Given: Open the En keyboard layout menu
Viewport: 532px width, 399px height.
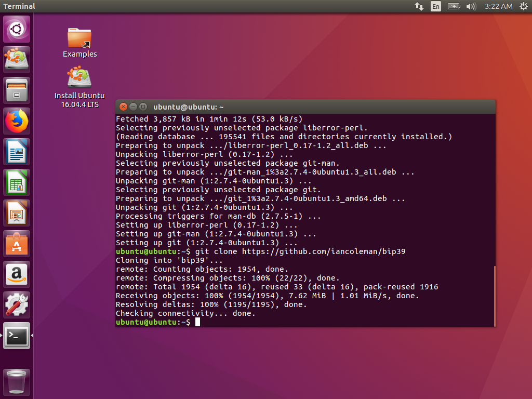Looking at the screenshot, I should point(435,6).
